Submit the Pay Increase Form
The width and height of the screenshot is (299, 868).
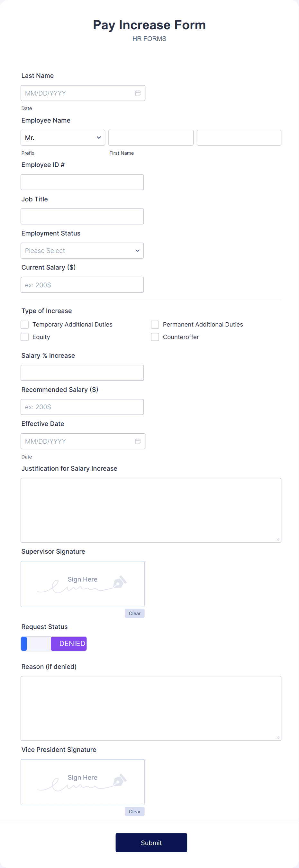pyautogui.click(x=151, y=842)
